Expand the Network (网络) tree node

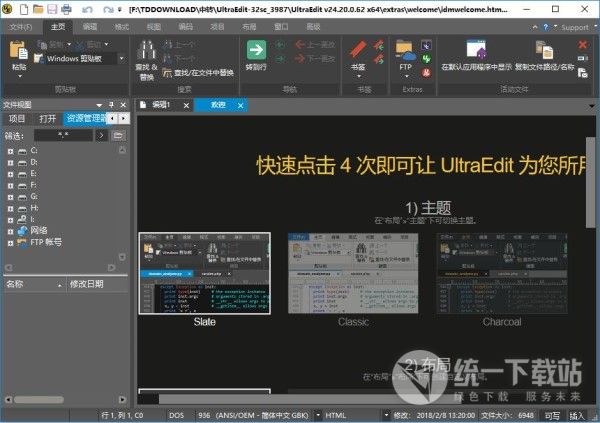click(10, 232)
